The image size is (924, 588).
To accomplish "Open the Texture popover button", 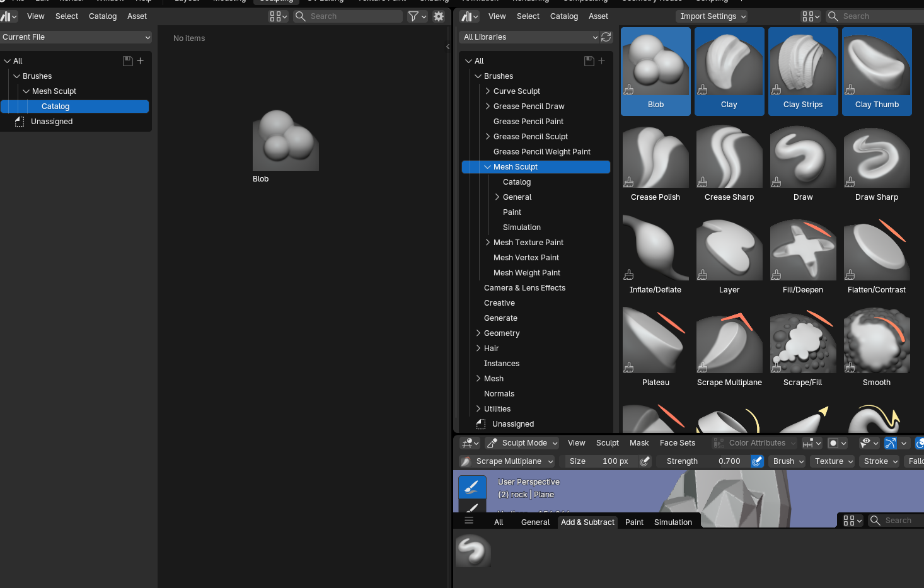I will (833, 461).
